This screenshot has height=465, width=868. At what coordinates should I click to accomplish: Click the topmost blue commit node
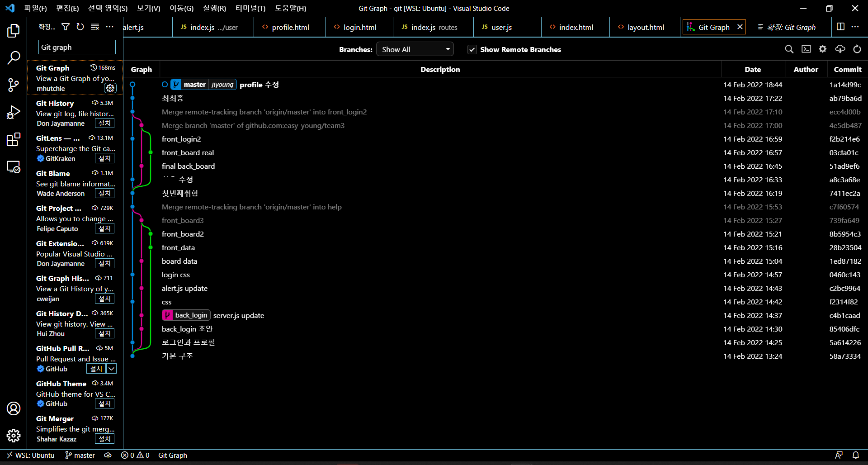tap(132, 85)
